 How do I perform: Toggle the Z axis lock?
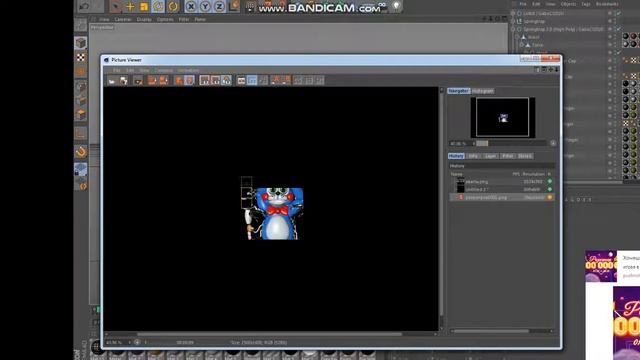220,7
